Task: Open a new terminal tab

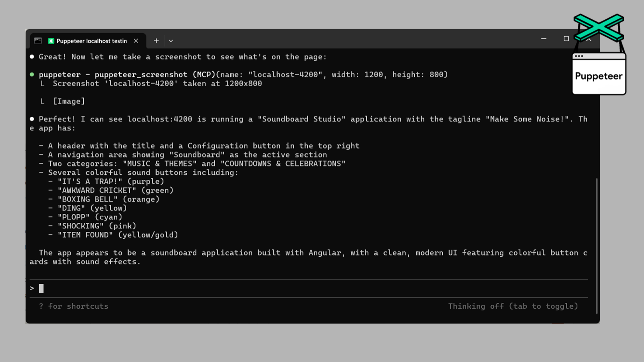Action: [156, 41]
